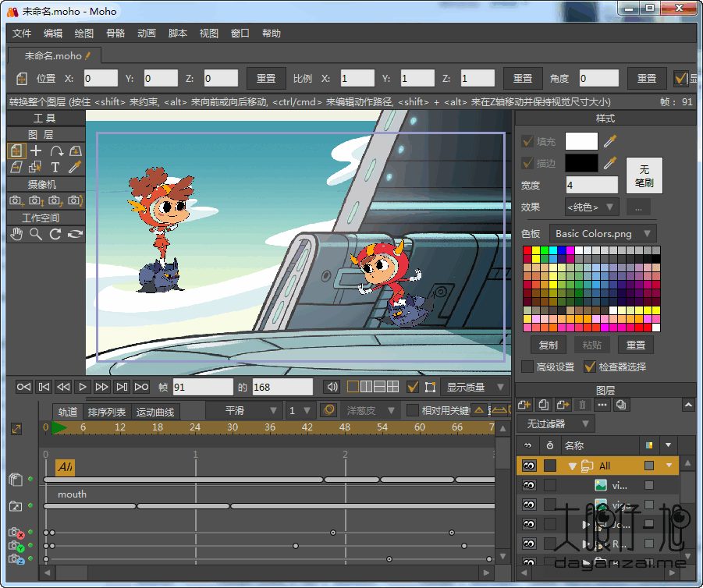This screenshot has width=703, height=588.
Task: Select the Pan Workspace hand tool
Action: (x=16, y=234)
